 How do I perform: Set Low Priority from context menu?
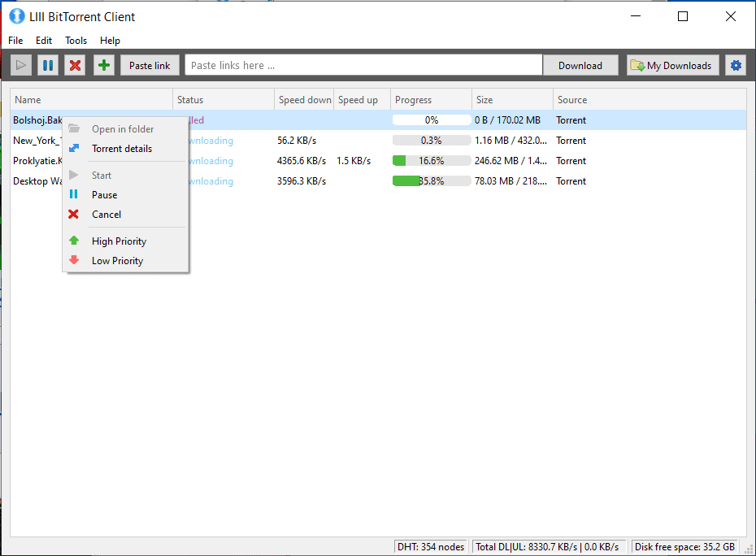125,261
